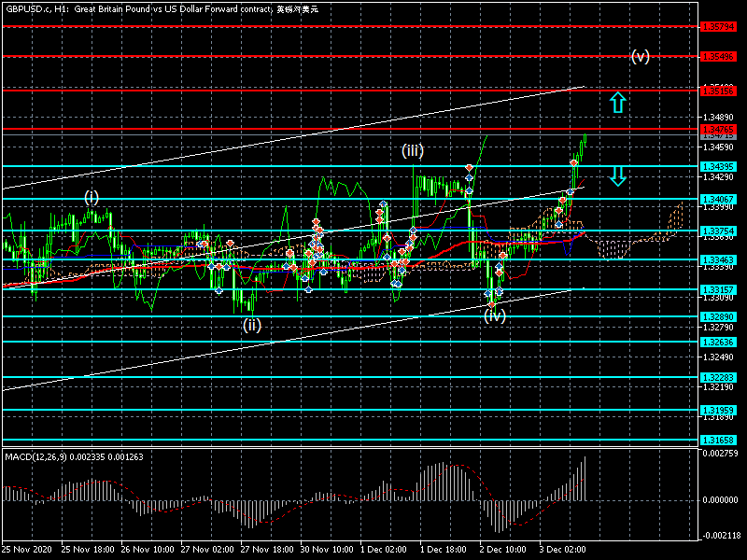
Task: Select red price level tag 1.35156
Action: pyautogui.click(x=718, y=91)
